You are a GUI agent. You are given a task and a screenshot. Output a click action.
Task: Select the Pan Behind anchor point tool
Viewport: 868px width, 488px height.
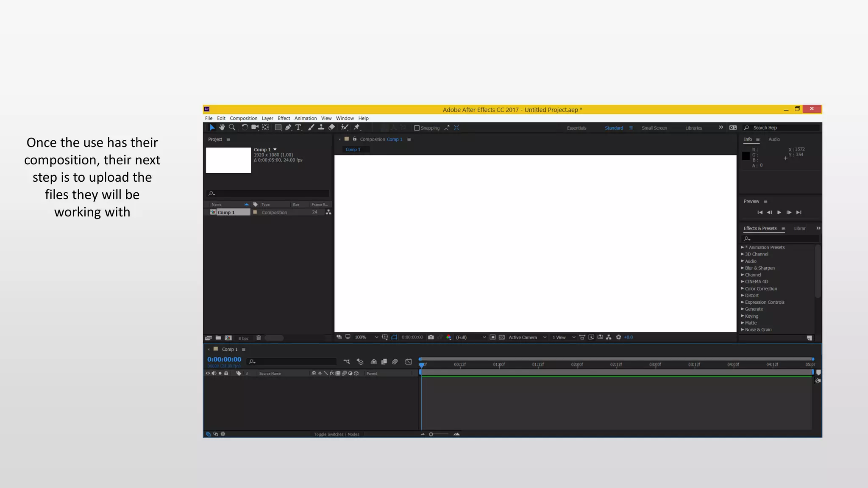pyautogui.click(x=265, y=128)
